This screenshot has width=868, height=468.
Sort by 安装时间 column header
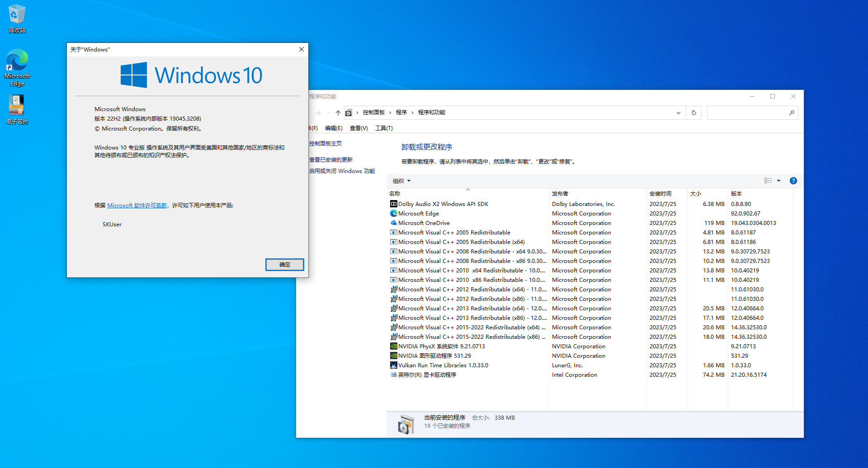pos(667,193)
